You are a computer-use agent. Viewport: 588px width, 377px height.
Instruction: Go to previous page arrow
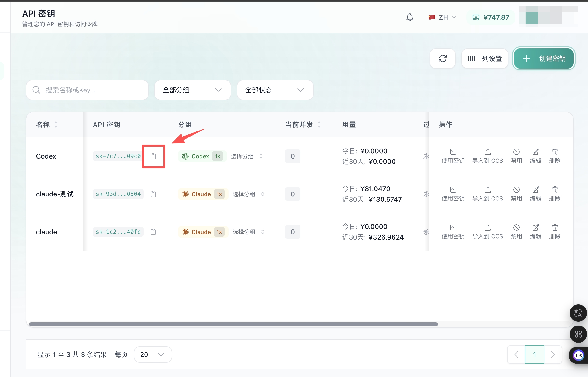coord(516,354)
